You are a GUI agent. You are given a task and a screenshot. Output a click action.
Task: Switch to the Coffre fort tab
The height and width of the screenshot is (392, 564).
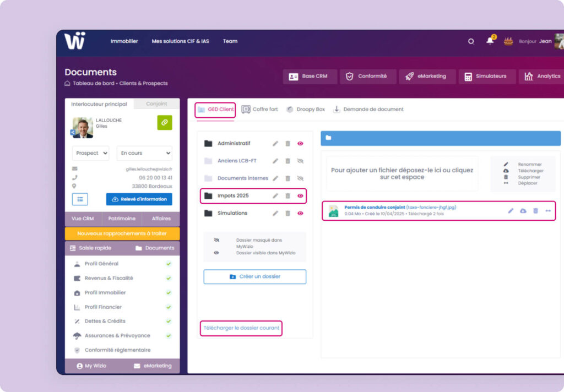[x=260, y=110]
